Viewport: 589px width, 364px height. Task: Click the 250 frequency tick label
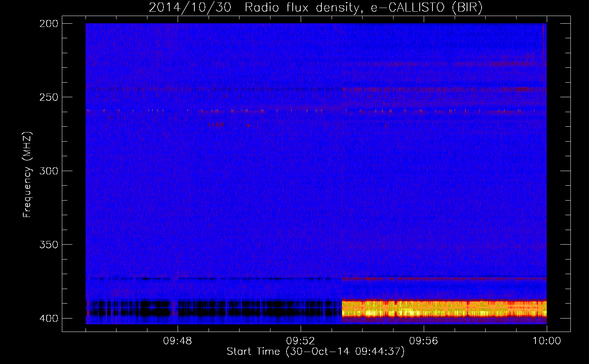coord(49,97)
